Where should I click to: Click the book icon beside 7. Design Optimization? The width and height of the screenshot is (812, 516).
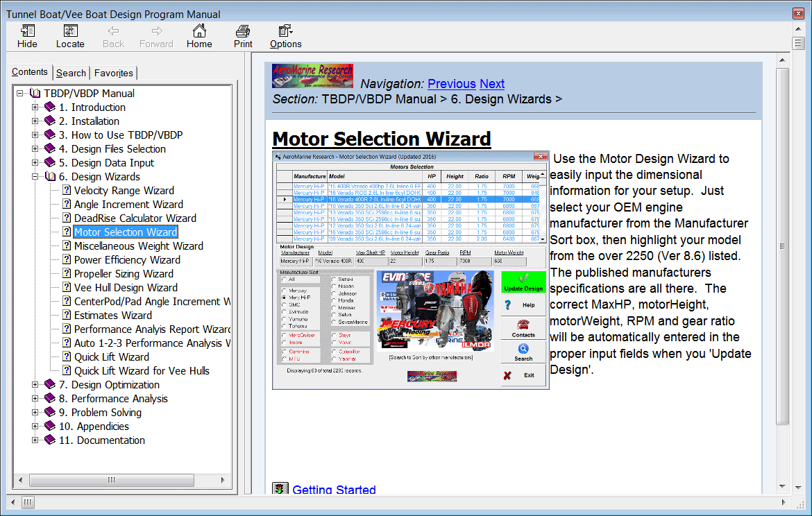[50, 384]
